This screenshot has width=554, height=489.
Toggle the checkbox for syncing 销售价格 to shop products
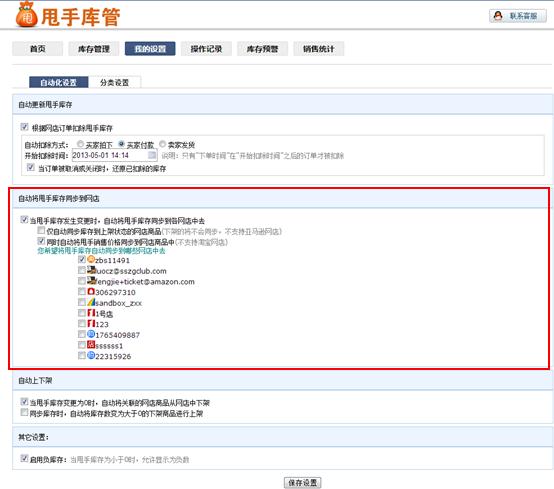point(41,241)
